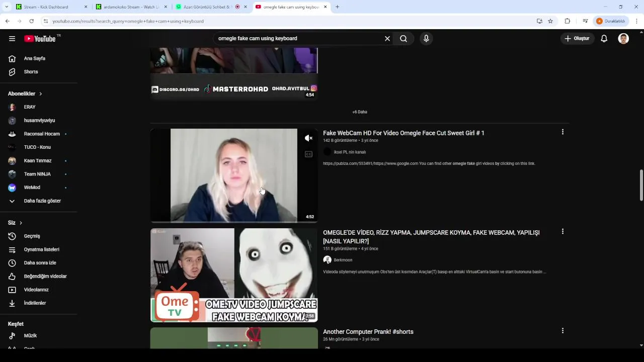This screenshot has width=644, height=362.
Task: Reload the page with the refresh icon
Action: click(x=31, y=21)
